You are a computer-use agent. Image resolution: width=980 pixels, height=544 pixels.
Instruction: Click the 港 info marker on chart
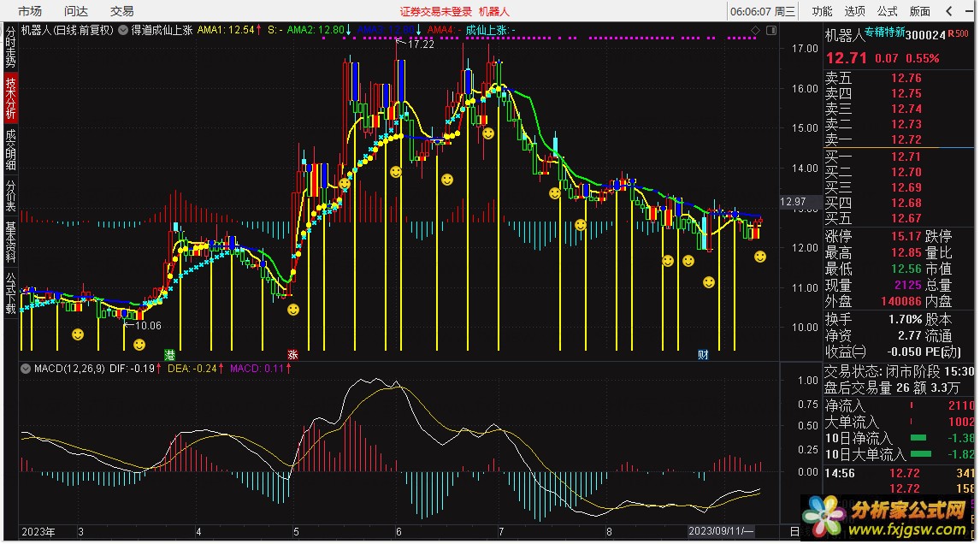click(169, 354)
